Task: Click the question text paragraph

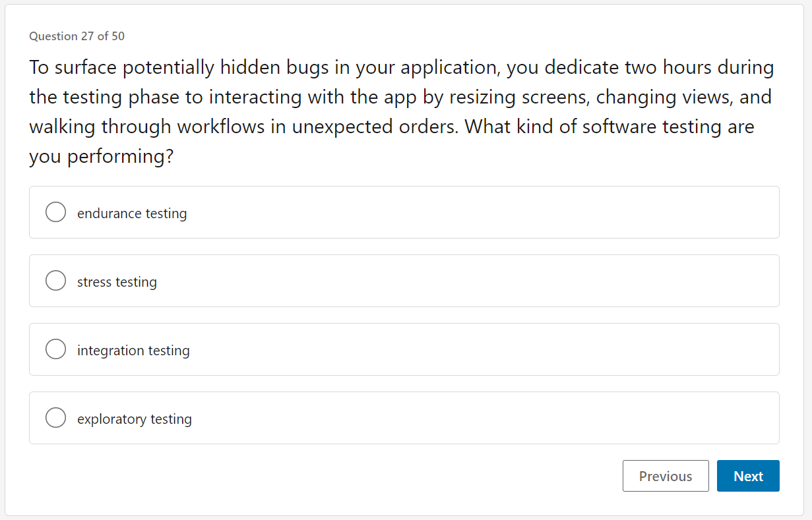Action: [396, 111]
